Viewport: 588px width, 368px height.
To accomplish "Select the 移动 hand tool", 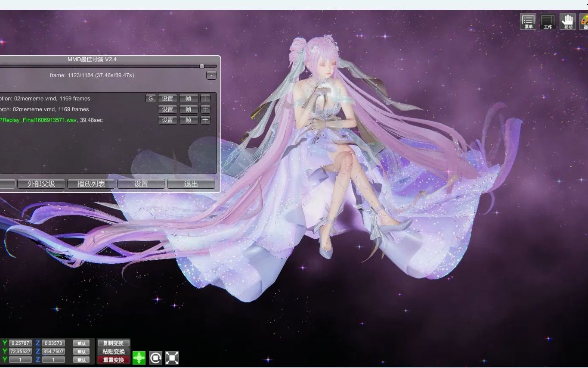I will click(x=568, y=22).
